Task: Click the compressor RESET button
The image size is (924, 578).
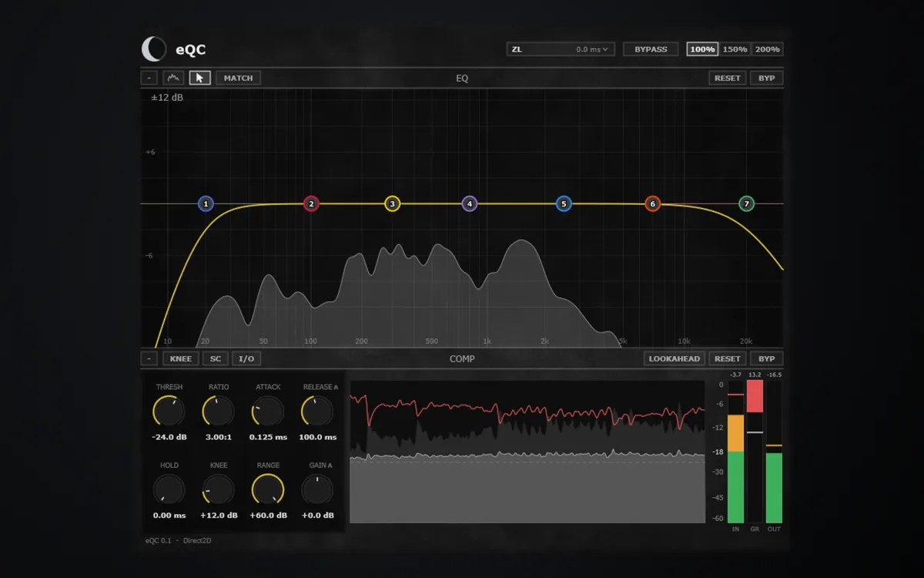Action: coord(727,358)
